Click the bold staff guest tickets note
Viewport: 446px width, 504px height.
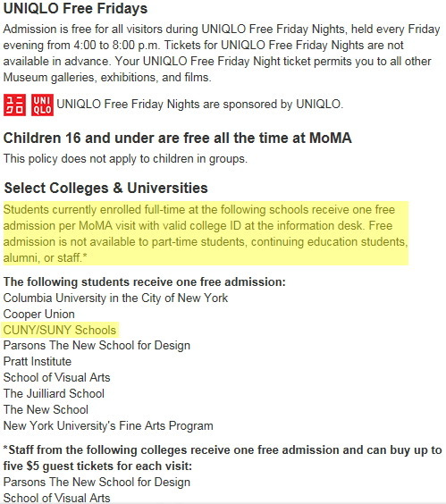(x=223, y=458)
